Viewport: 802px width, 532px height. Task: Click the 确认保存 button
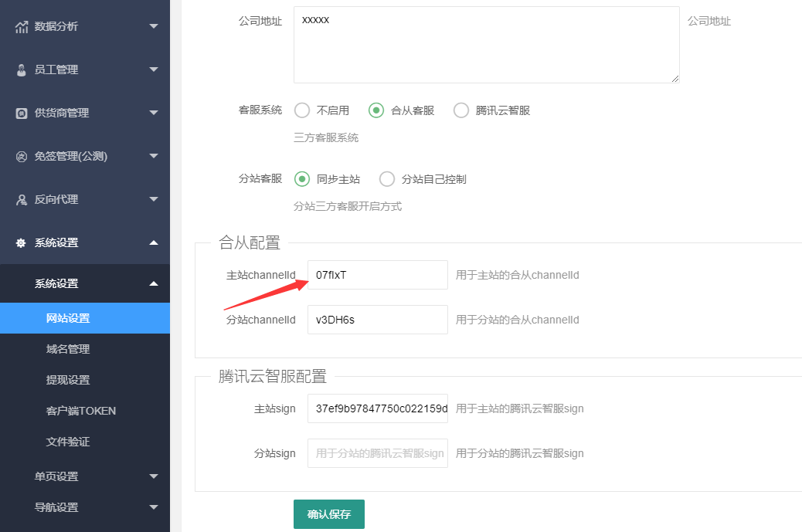pos(329,514)
